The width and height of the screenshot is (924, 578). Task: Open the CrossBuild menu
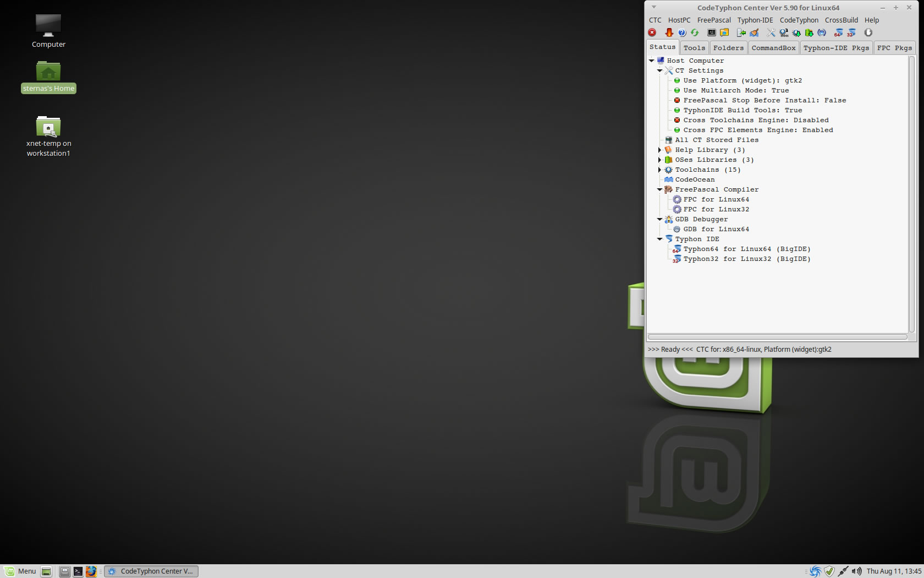coord(842,20)
